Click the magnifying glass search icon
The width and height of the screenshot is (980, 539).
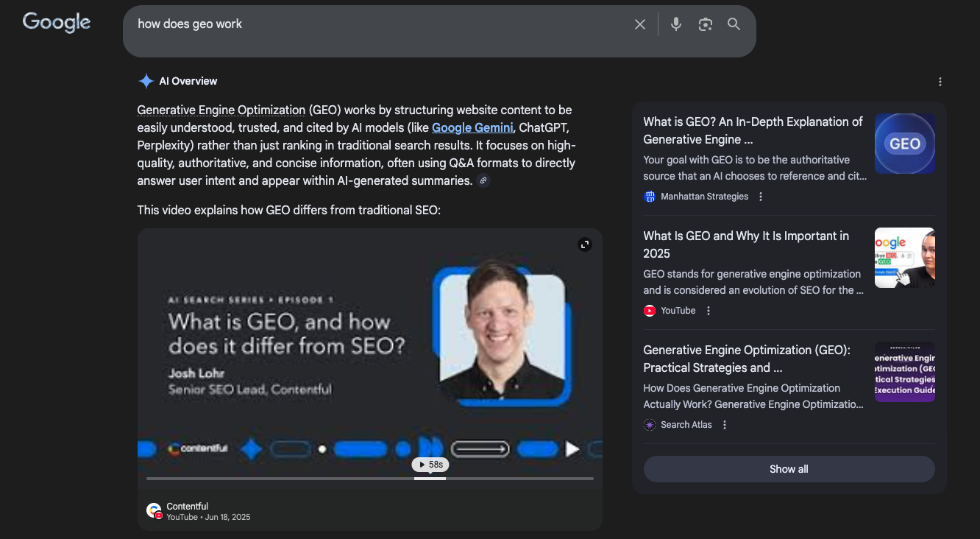[734, 24]
